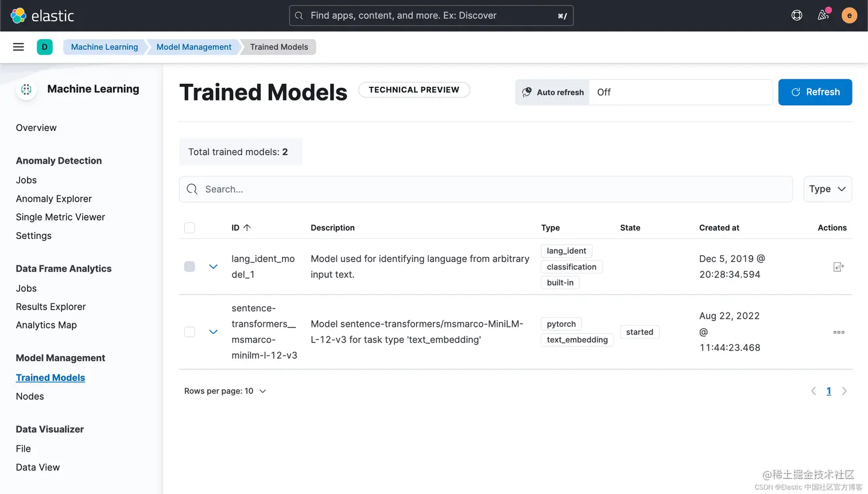Click the Elastic logo
The image size is (868, 494).
point(42,16)
